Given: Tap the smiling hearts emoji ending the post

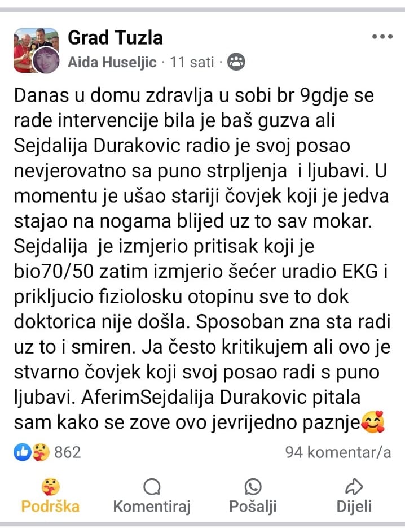Looking at the screenshot, I should (373, 422).
